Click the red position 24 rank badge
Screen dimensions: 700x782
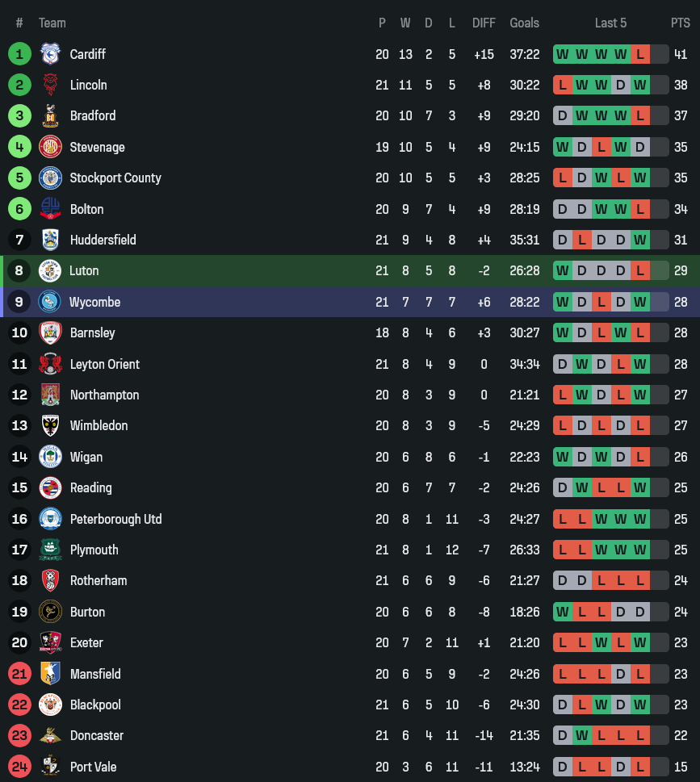[19, 767]
